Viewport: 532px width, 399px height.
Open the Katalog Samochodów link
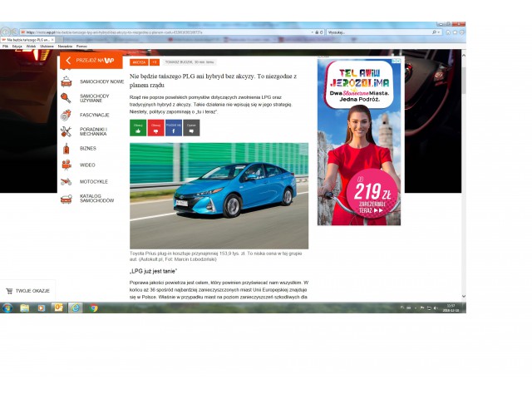tap(96, 199)
